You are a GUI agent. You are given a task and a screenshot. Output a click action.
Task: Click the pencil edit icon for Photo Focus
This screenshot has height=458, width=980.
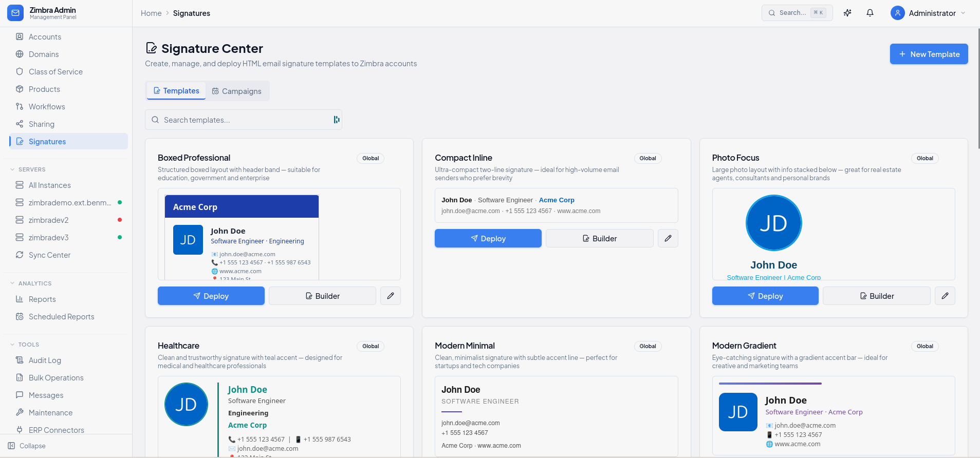945,296
